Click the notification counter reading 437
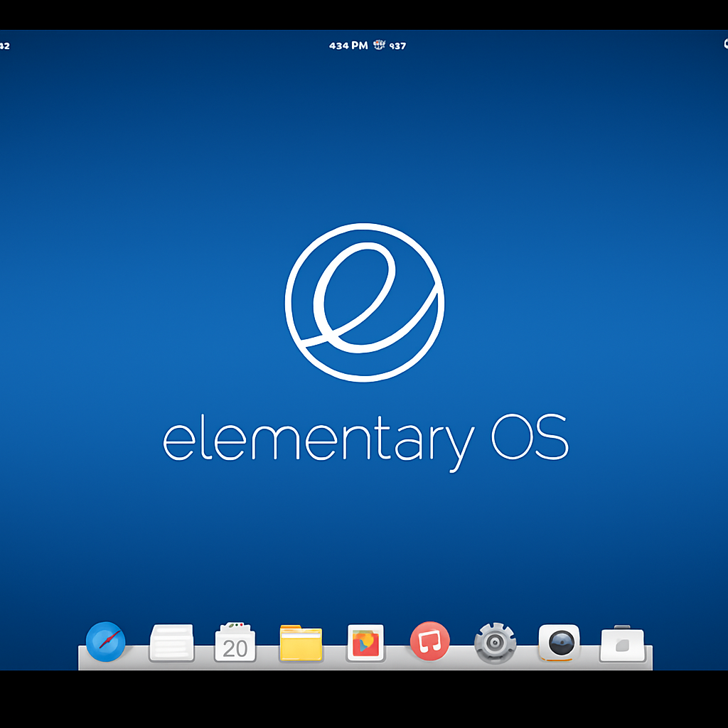The height and width of the screenshot is (728, 728). point(397,45)
